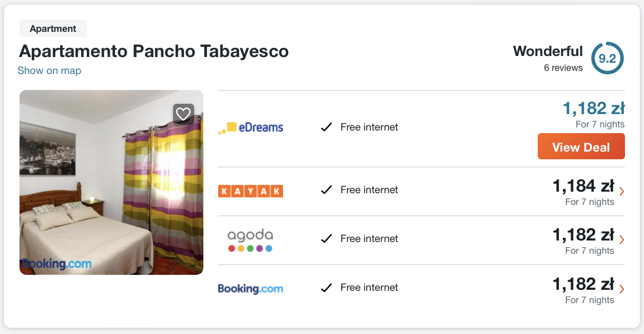This screenshot has width=644, height=334.
Task: Open Show on map link
Action: [49, 71]
